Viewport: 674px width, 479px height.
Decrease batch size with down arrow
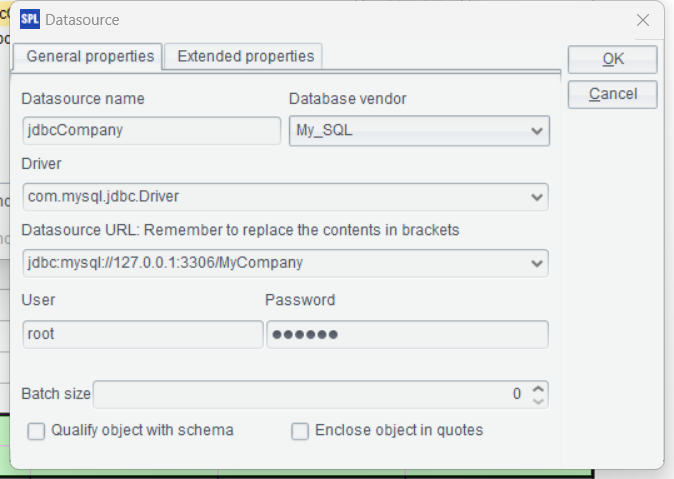(539, 400)
